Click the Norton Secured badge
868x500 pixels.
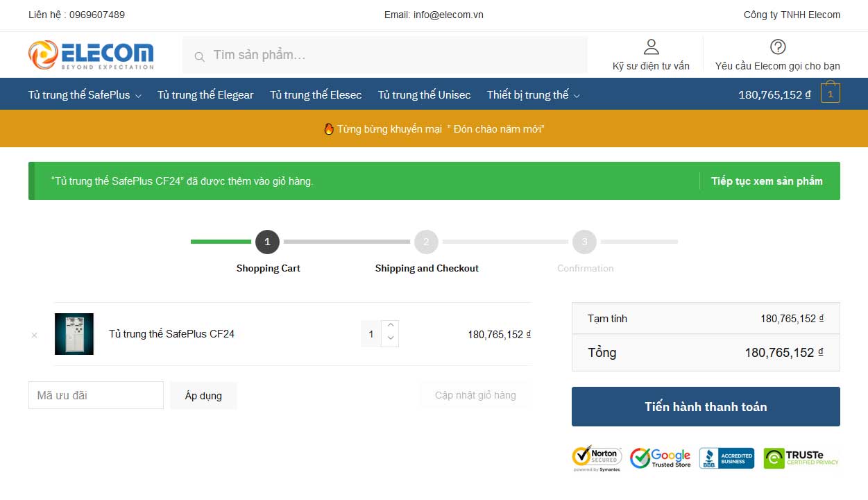[597, 458]
